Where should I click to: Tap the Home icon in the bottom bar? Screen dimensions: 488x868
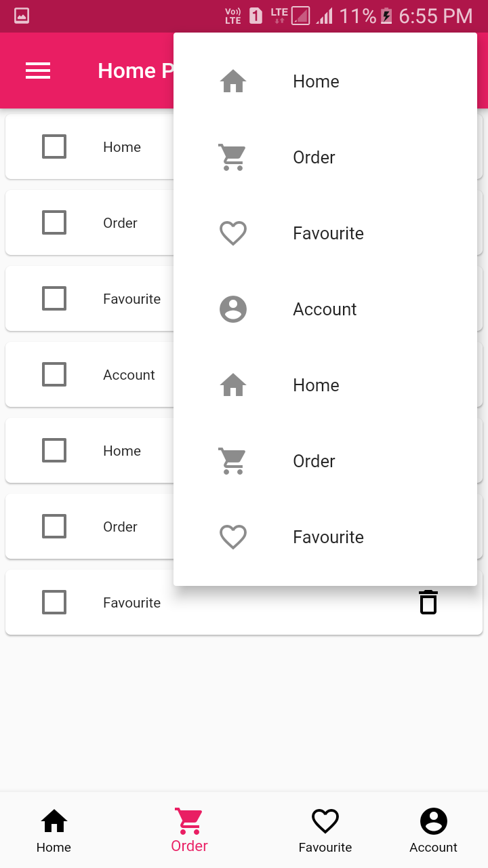(x=54, y=821)
